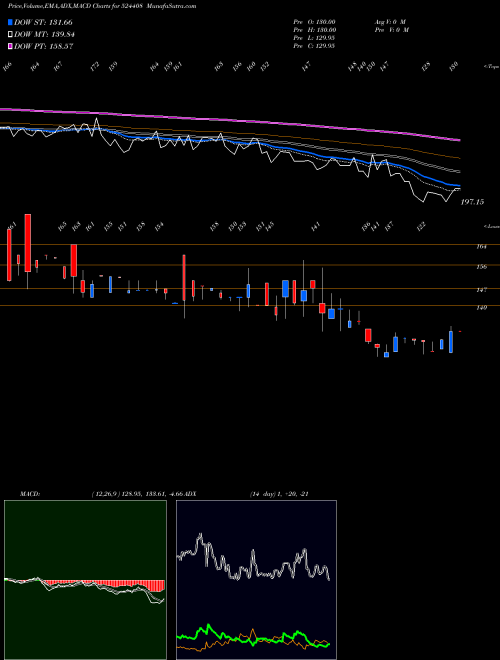
Task: Click the rightmost blue candlestick
Action: [451, 341]
